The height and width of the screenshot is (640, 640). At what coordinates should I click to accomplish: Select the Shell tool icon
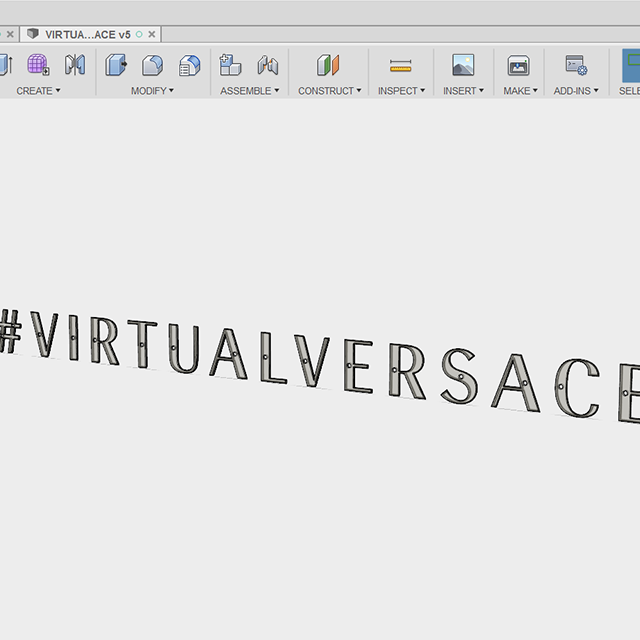(189, 65)
